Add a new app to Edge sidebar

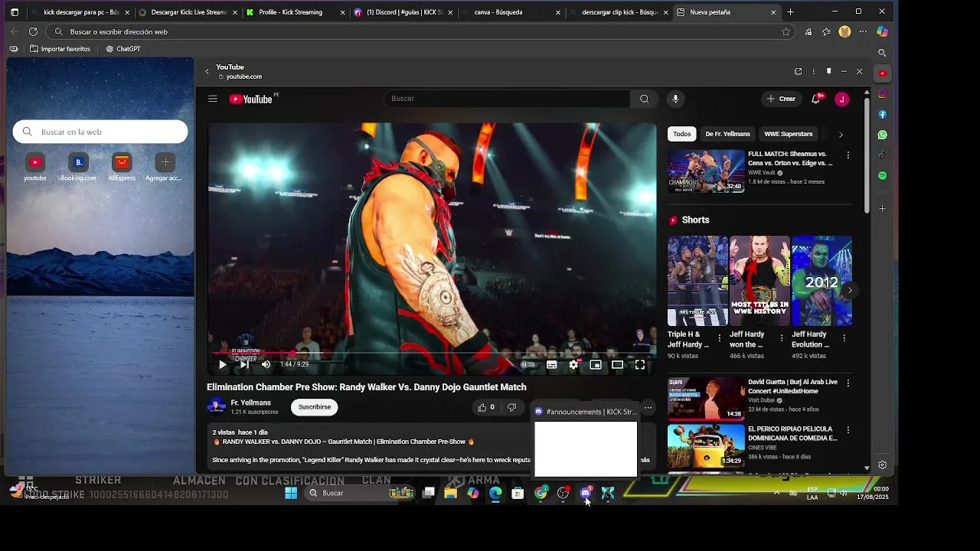(882, 208)
